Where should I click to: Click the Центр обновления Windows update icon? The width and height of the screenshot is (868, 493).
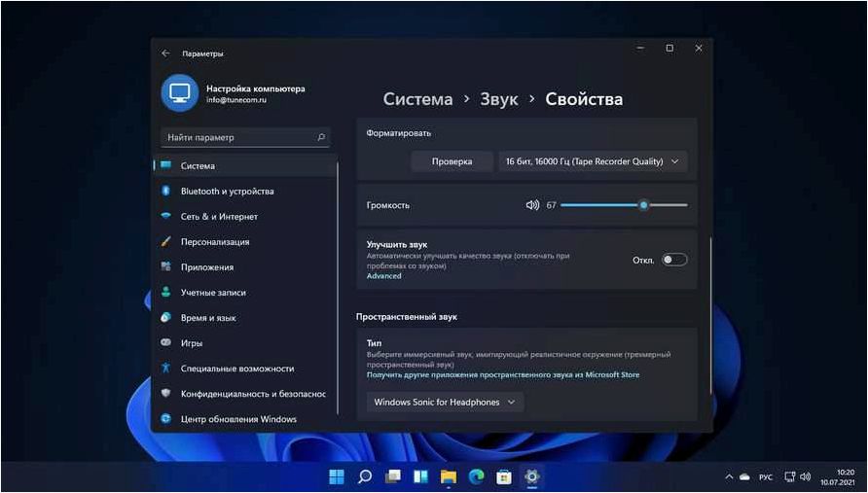165,419
